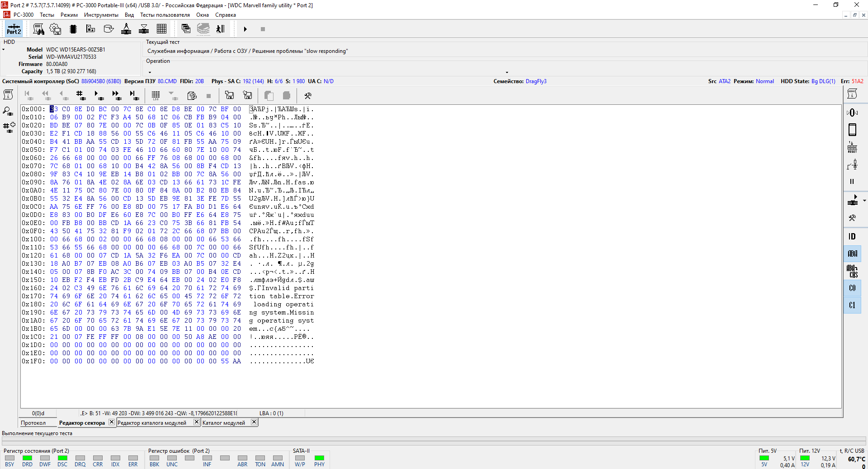Expand the HDD info panel arrow
Viewport: 868px width, 469px height.
(3, 49)
